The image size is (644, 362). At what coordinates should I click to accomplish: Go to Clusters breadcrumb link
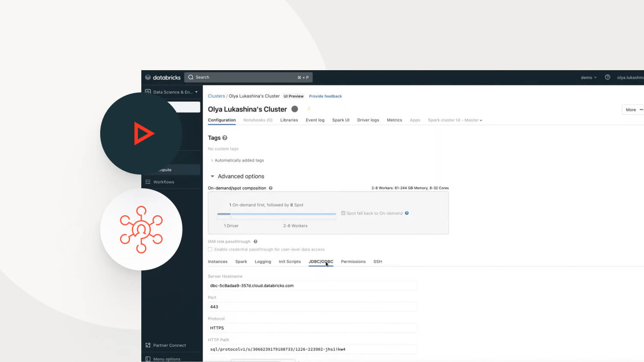pyautogui.click(x=216, y=96)
